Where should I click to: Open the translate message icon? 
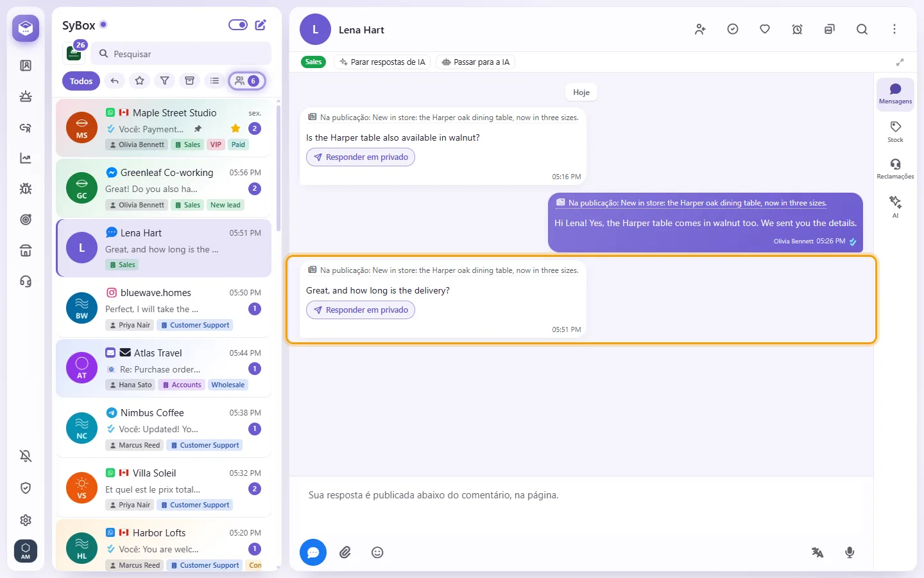tap(817, 552)
